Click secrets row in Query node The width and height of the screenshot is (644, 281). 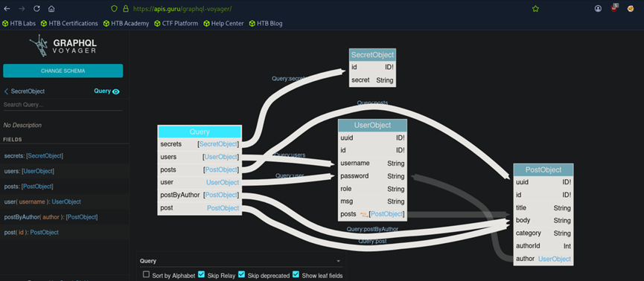(200, 144)
